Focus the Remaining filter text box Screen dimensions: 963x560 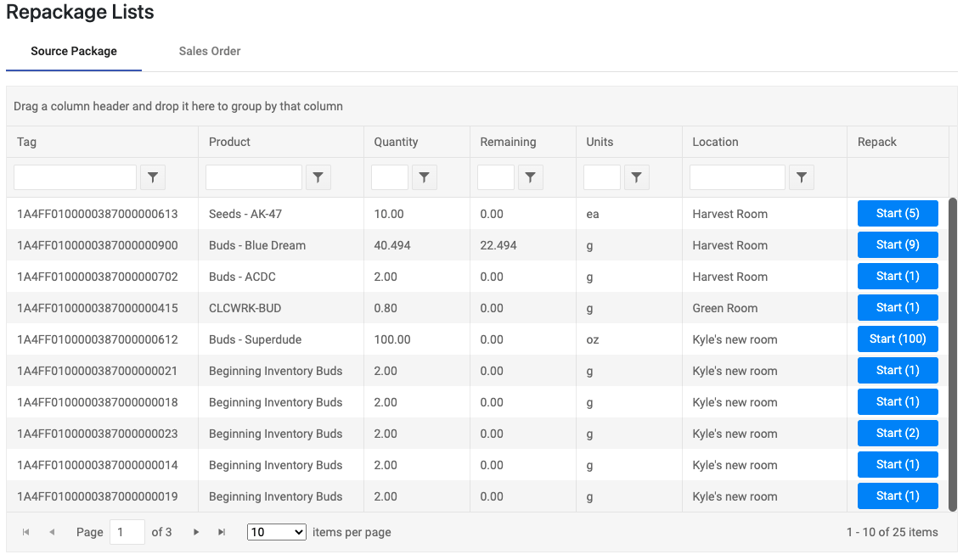click(496, 177)
